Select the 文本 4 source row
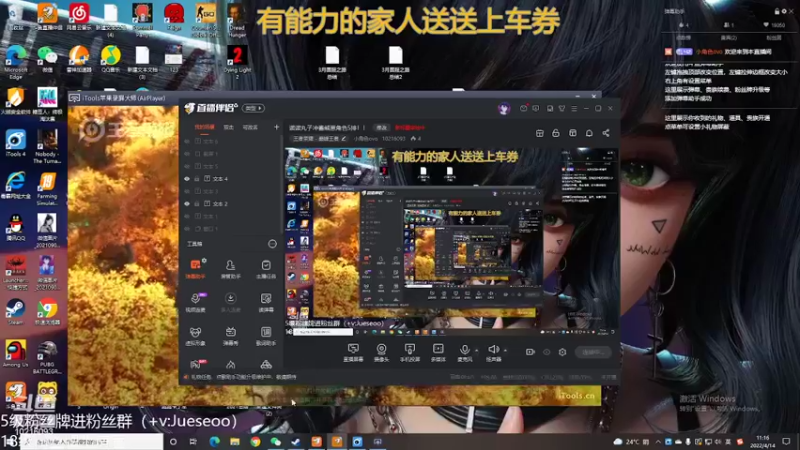 232,179
